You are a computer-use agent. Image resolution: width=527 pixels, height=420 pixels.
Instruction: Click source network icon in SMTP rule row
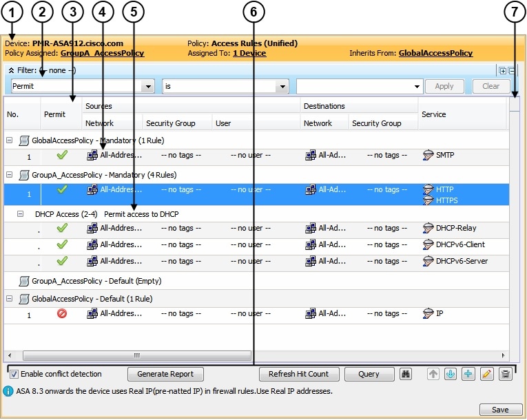tap(92, 155)
